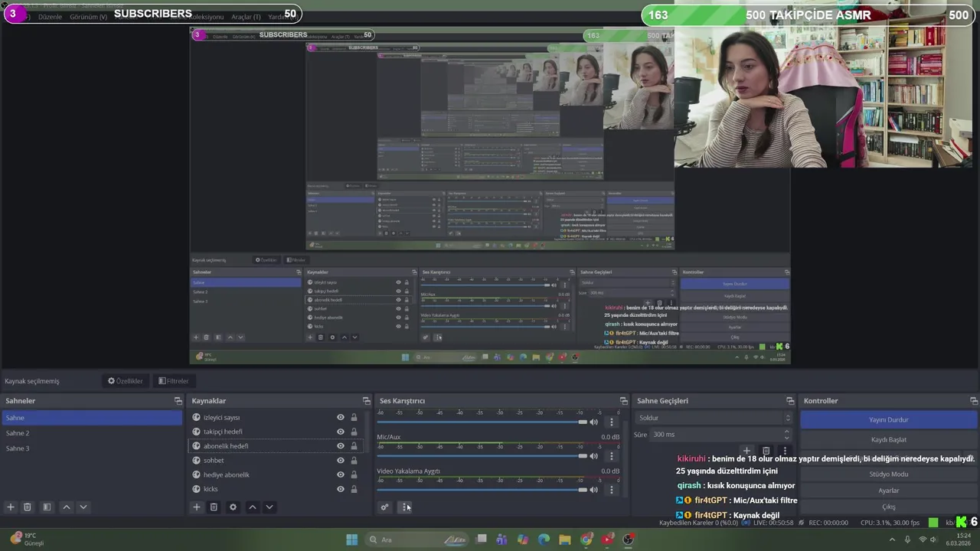Screen dimensions: 980x551
Task: Show hidden system tray icons chevron
Action: [x=892, y=540]
